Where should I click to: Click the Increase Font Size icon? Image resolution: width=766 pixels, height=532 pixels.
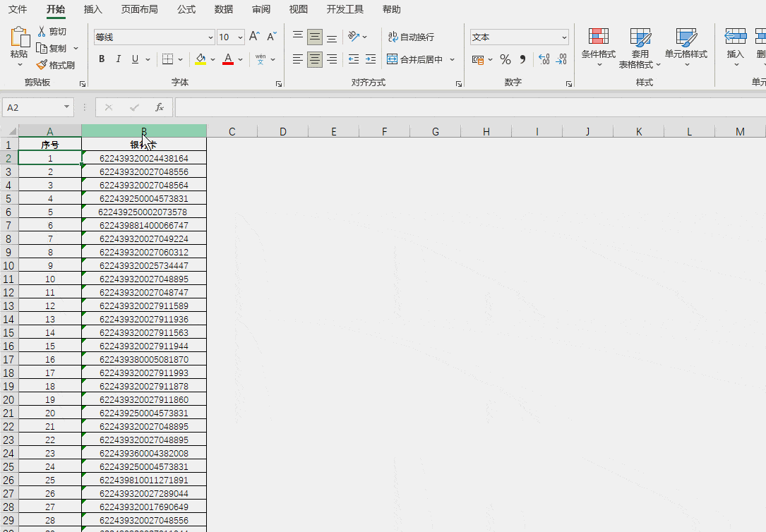pyautogui.click(x=254, y=37)
